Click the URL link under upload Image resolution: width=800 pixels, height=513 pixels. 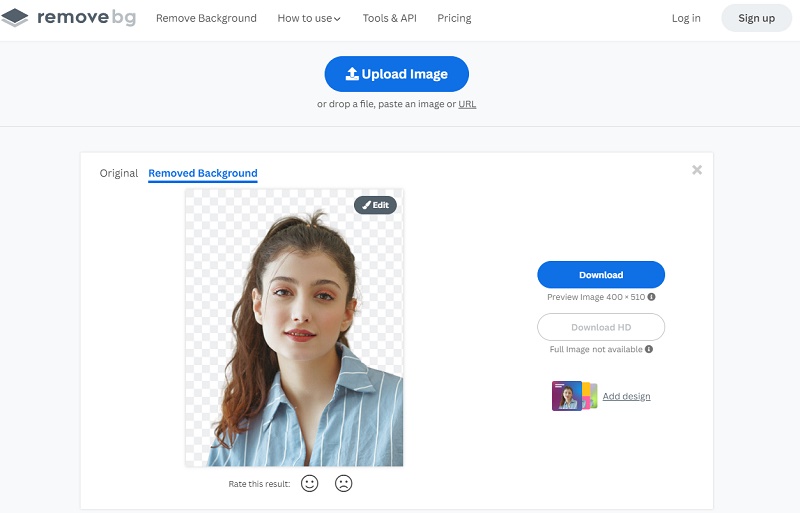[467, 104]
